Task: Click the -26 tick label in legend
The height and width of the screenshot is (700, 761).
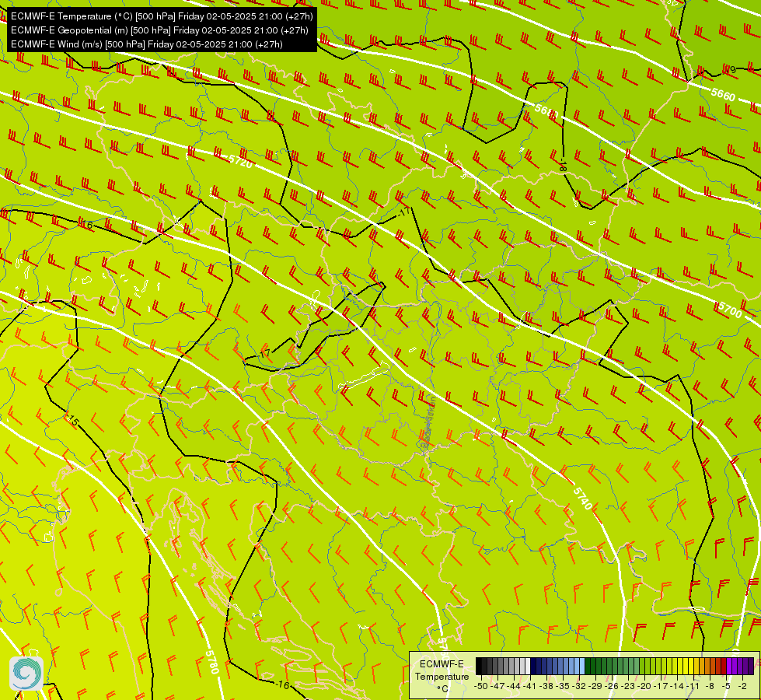Action: click(x=612, y=686)
